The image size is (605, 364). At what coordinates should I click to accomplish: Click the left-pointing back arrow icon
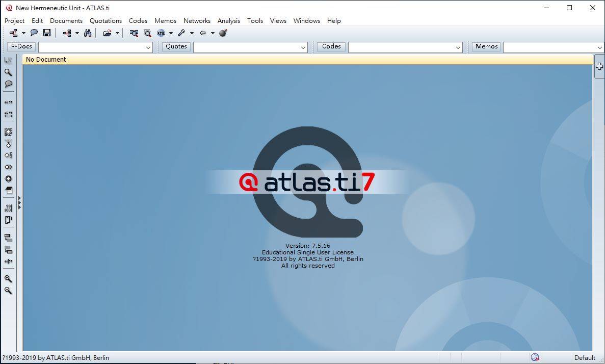tap(202, 33)
